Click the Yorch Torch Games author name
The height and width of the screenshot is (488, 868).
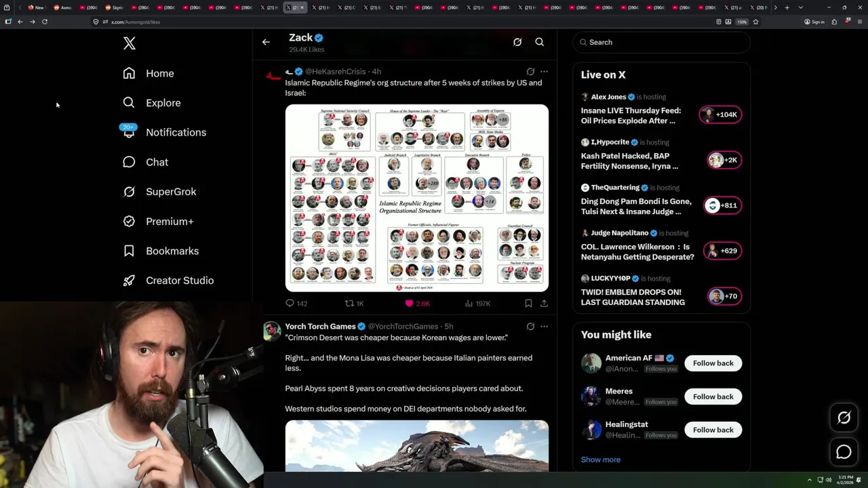[x=320, y=326]
